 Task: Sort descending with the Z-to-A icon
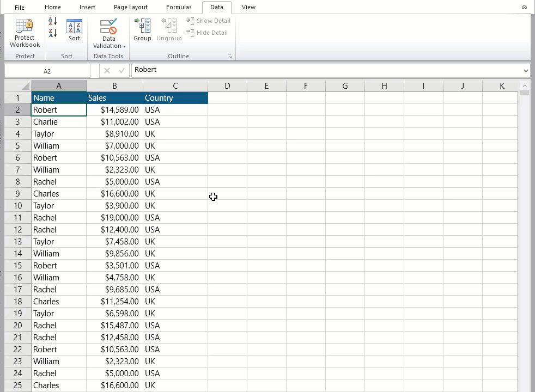[x=52, y=33]
